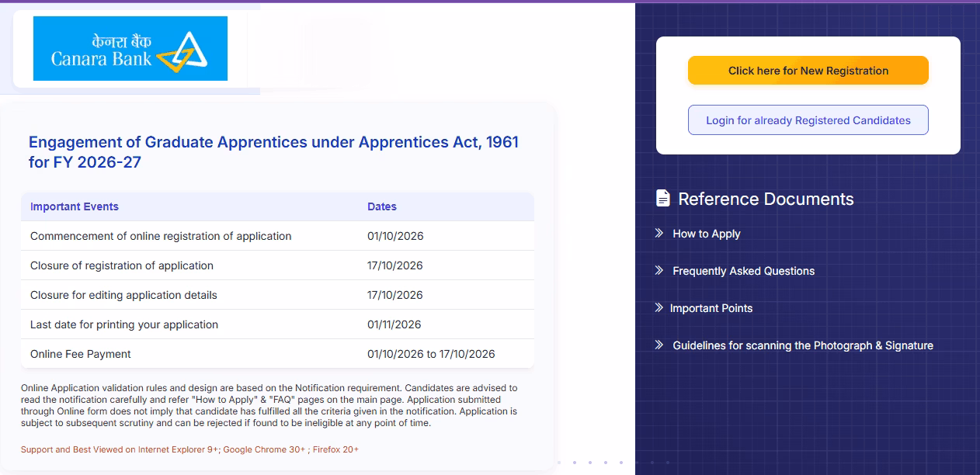Select Closure for editing application details row
Screen dimensions: 980x475
tap(277, 295)
